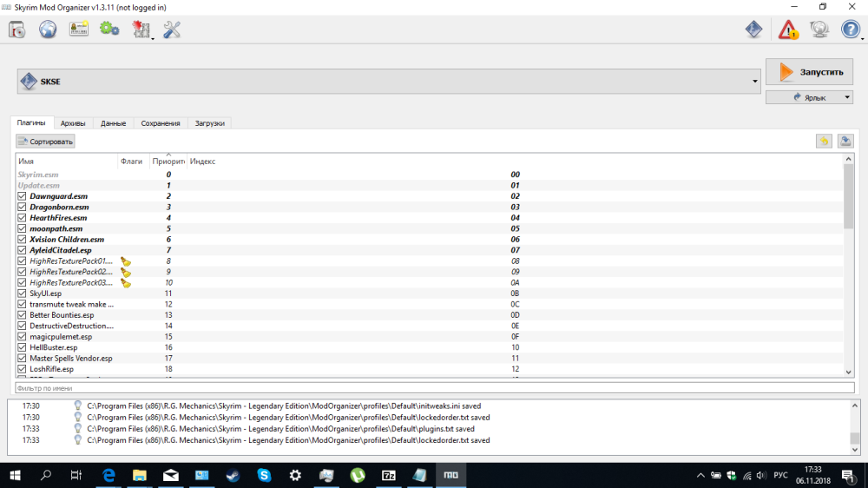Select the HellBuster.esp row

pos(429,347)
